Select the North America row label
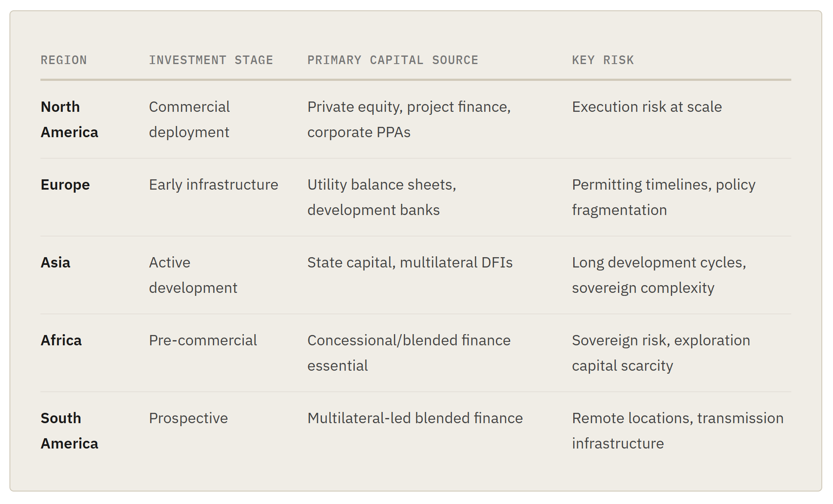Image resolution: width=833 pixels, height=504 pixels. pos(69,119)
